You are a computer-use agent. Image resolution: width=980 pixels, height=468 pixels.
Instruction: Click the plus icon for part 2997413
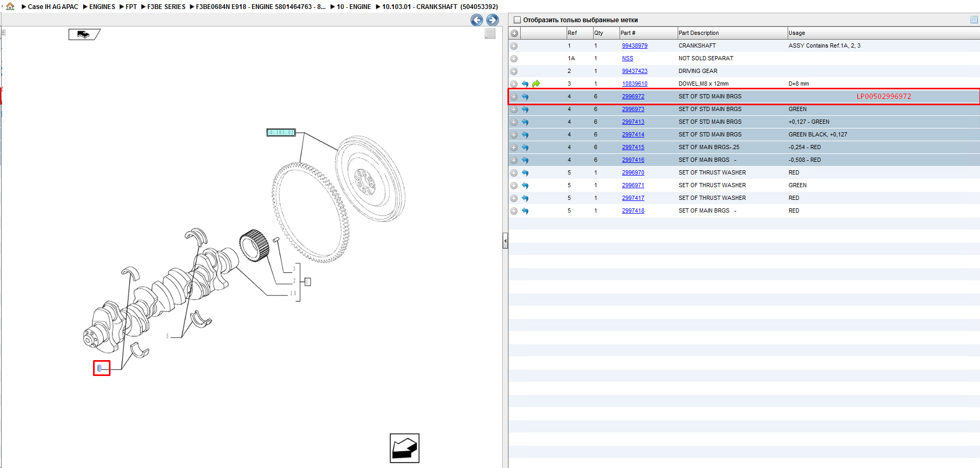pos(514,122)
